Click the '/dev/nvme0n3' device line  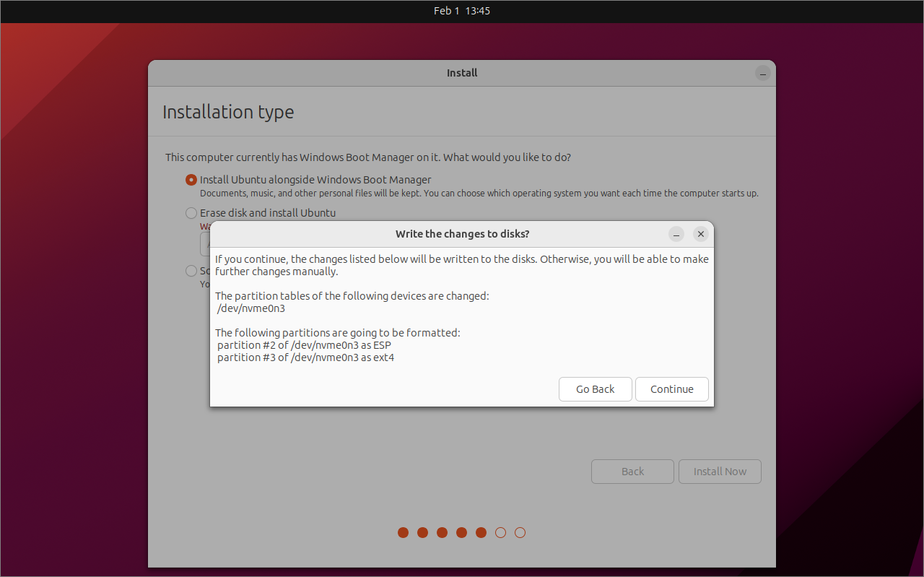[x=251, y=308]
